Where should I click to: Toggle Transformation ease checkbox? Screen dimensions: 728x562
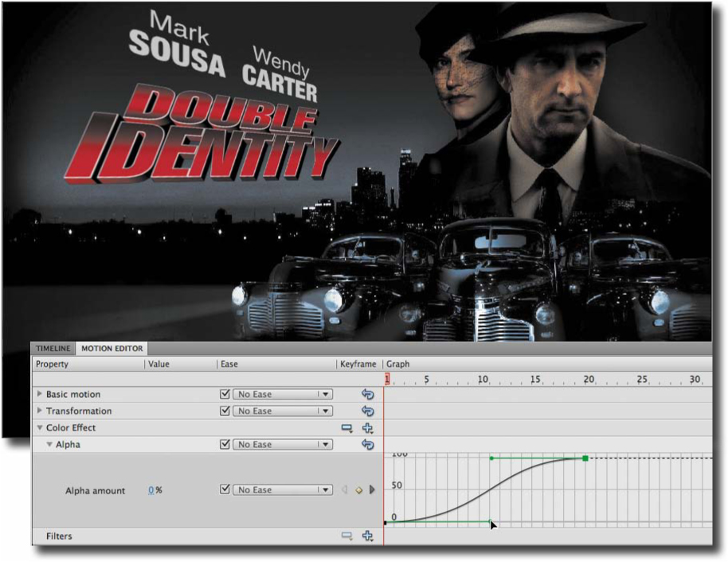click(x=225, y=411)
